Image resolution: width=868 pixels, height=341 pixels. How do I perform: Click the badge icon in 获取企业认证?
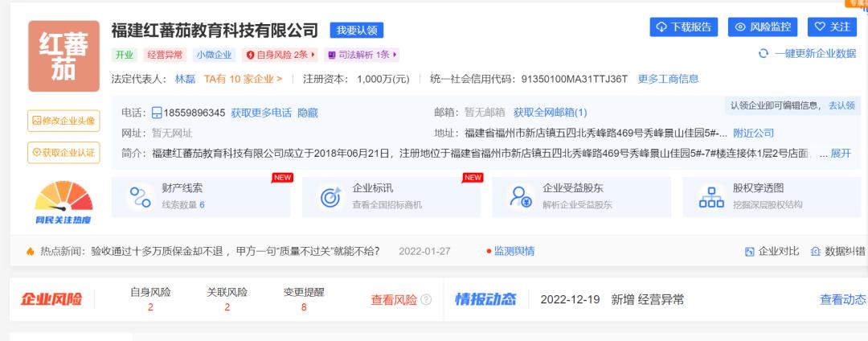pos(36,153)
